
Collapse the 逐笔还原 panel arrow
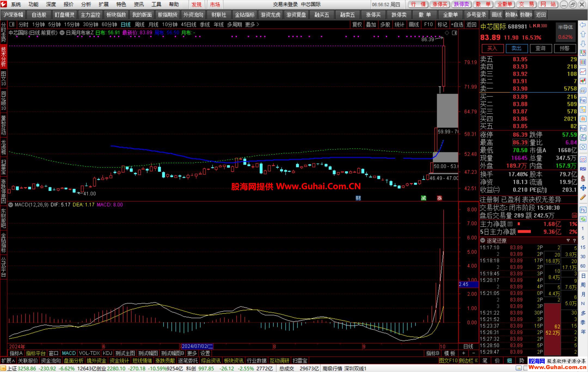coord(483,241)
